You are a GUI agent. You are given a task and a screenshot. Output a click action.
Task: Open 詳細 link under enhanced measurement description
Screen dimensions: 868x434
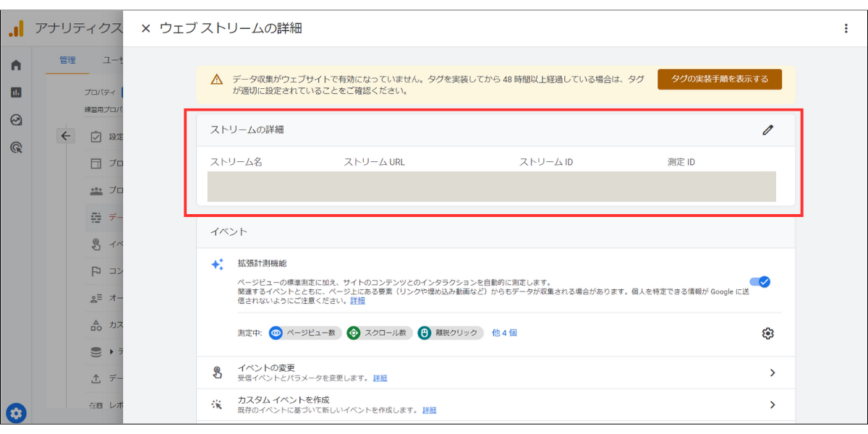357,300
